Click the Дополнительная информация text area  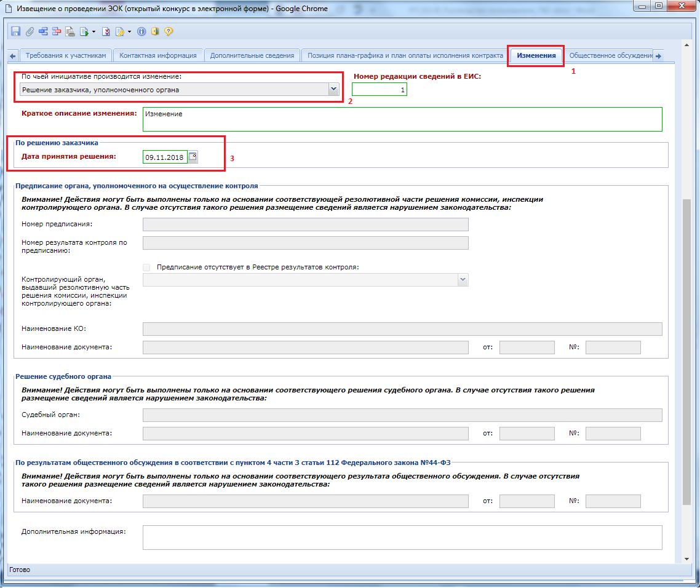pos(402,538)
